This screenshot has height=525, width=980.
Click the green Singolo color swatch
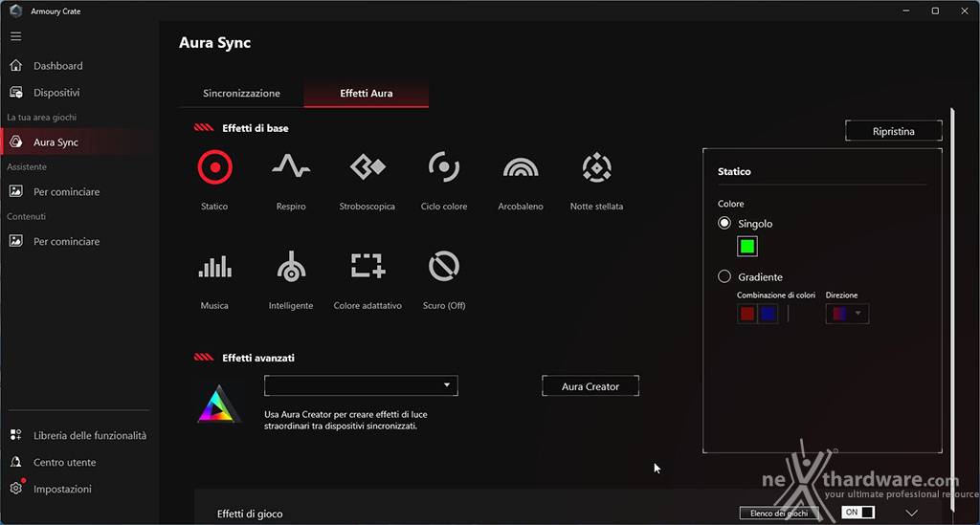[747, 247]
